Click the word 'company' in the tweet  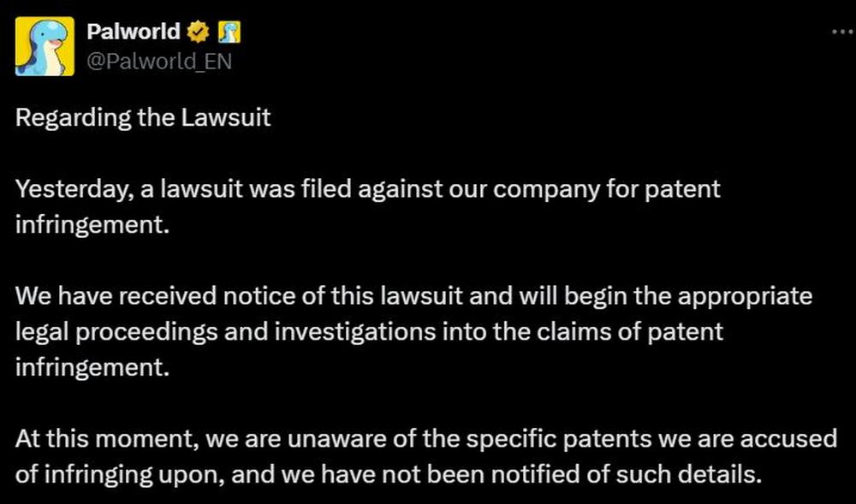(x=547, y=191)
